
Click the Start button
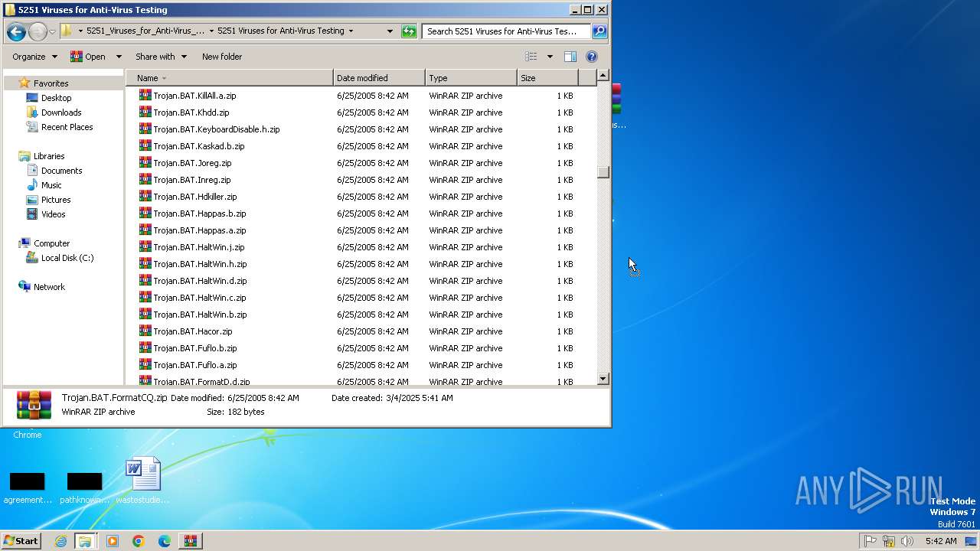tap(21, 541)
